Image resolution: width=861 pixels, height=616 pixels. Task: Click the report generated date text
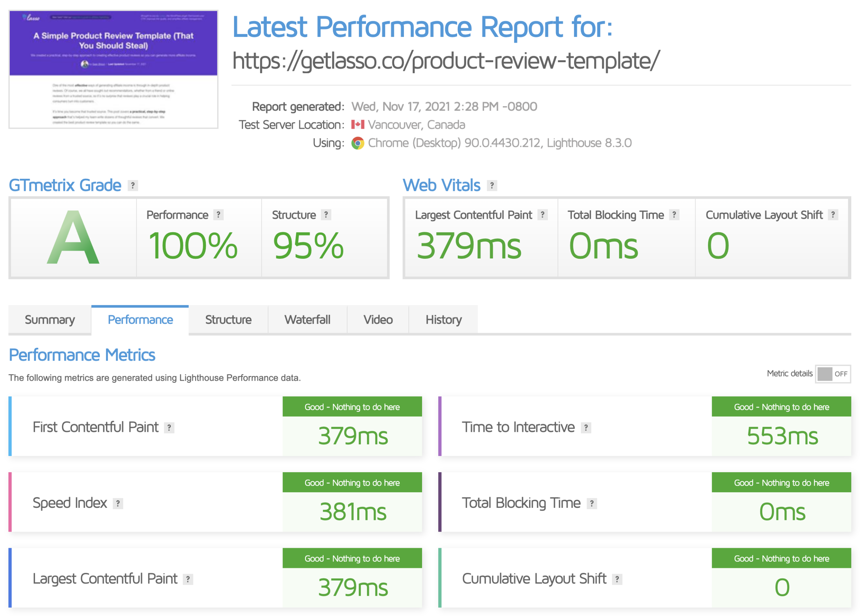click(444, 107)
